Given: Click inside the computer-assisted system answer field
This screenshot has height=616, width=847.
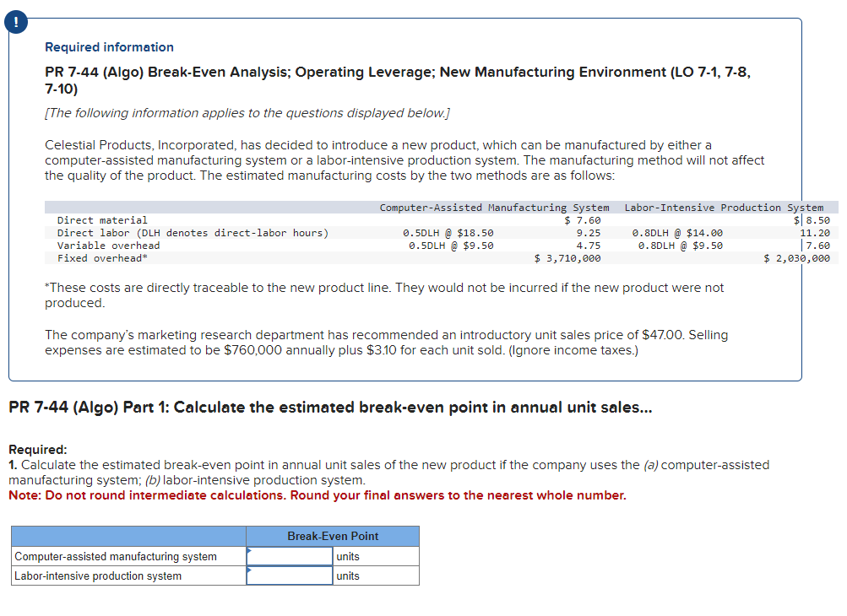Looking at the screenshot, I should click(x=289, y=555).
